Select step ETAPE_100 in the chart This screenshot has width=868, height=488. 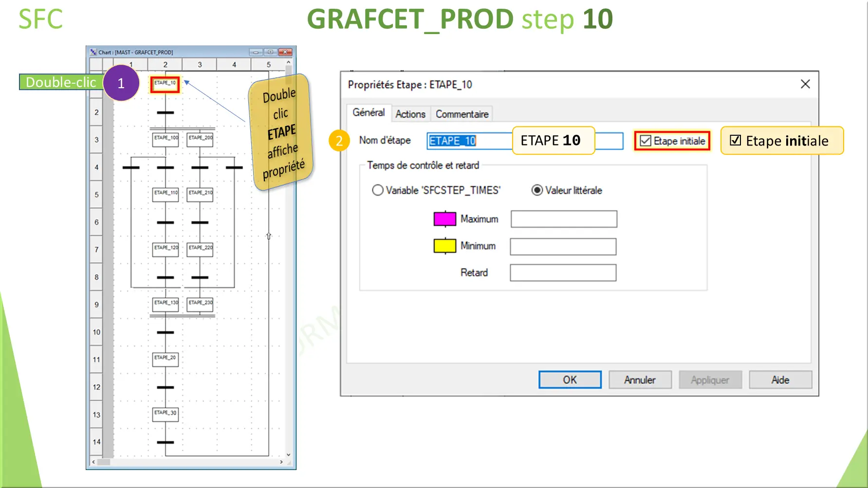[166, 138]
